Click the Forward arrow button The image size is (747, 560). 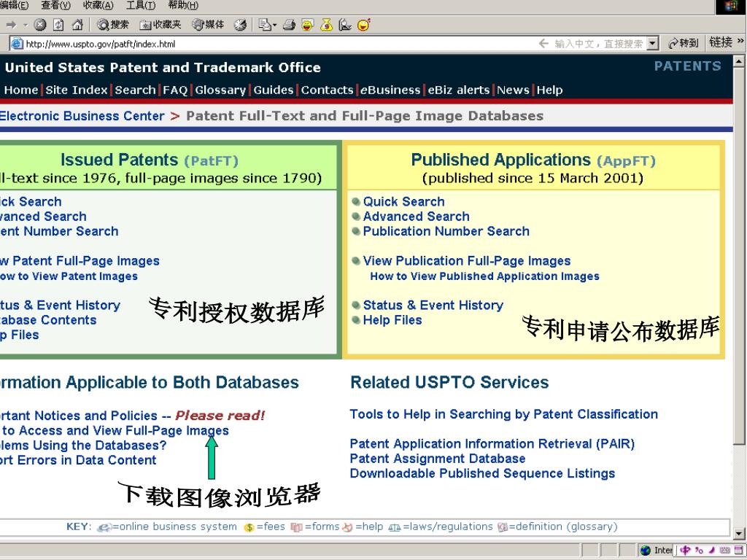coord(12,25)
